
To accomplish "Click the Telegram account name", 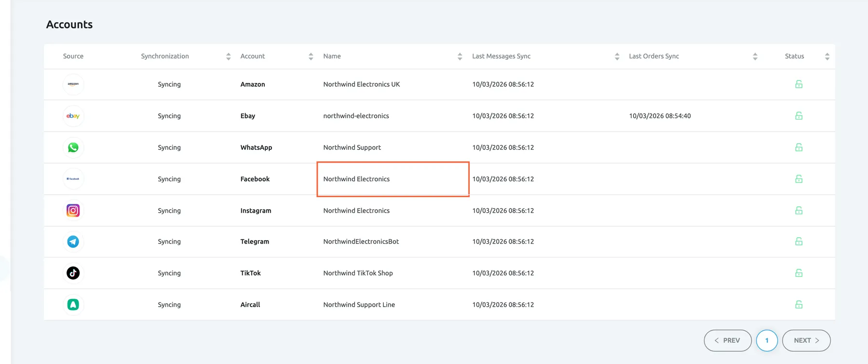I will [x=255, y=242].
